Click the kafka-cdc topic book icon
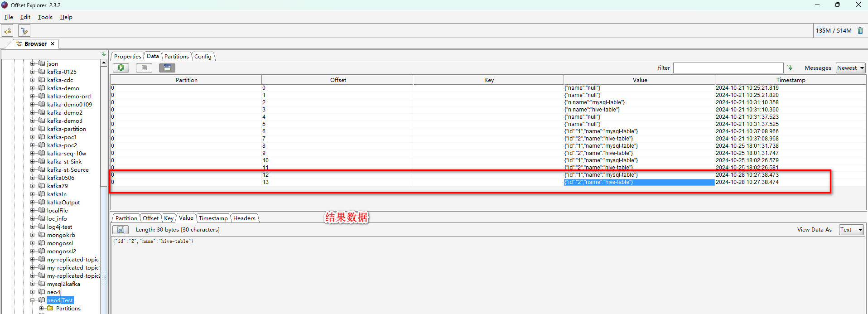The image size is (868, 314). click(x=42, y=80)
